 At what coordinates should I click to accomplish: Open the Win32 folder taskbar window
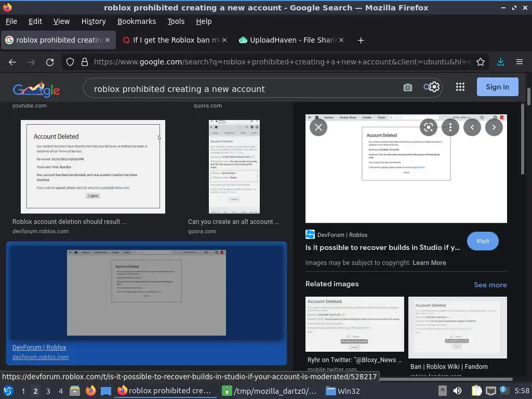click(343, 391)
